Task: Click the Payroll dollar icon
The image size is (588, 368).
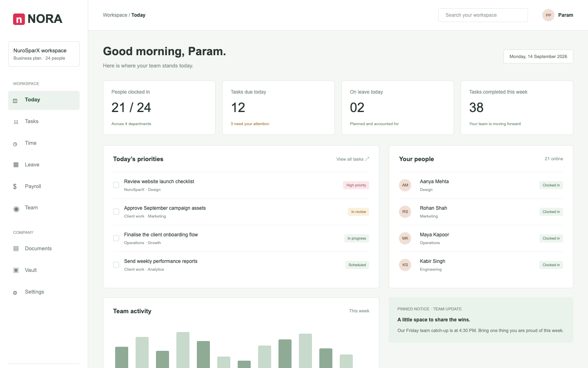Action: click(x=15, y=186)
